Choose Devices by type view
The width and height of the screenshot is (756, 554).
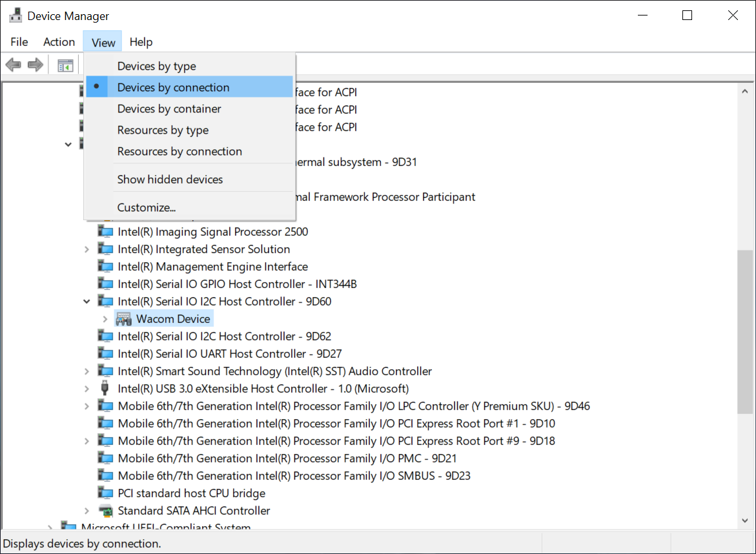156,66
